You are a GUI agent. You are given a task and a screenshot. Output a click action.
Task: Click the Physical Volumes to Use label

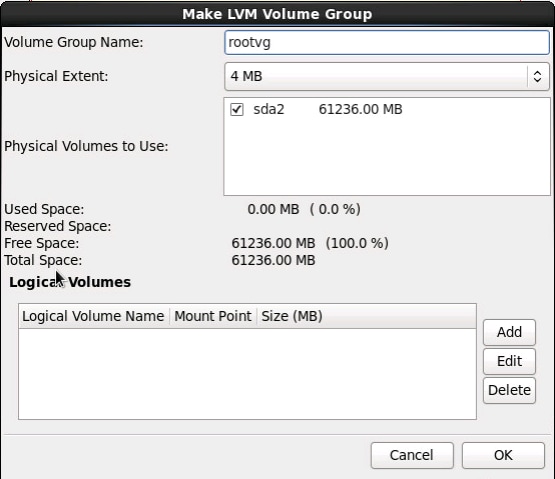click(x=86, y=146)
